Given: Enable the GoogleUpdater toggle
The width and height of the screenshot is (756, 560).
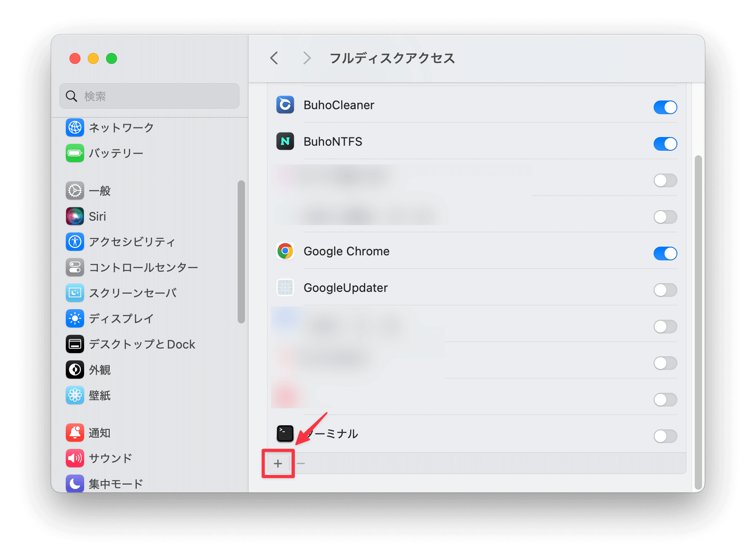Looking at the screenshot, I should point(665,290).
